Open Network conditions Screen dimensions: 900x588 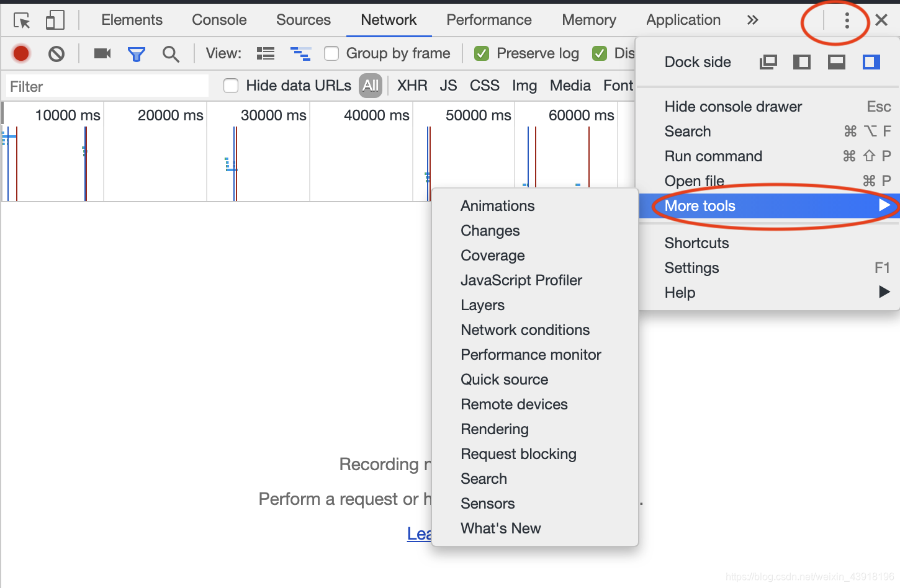[535, 330]
